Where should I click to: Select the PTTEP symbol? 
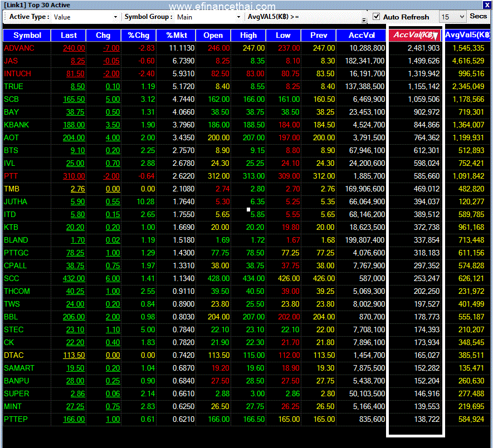pos(16,420)
